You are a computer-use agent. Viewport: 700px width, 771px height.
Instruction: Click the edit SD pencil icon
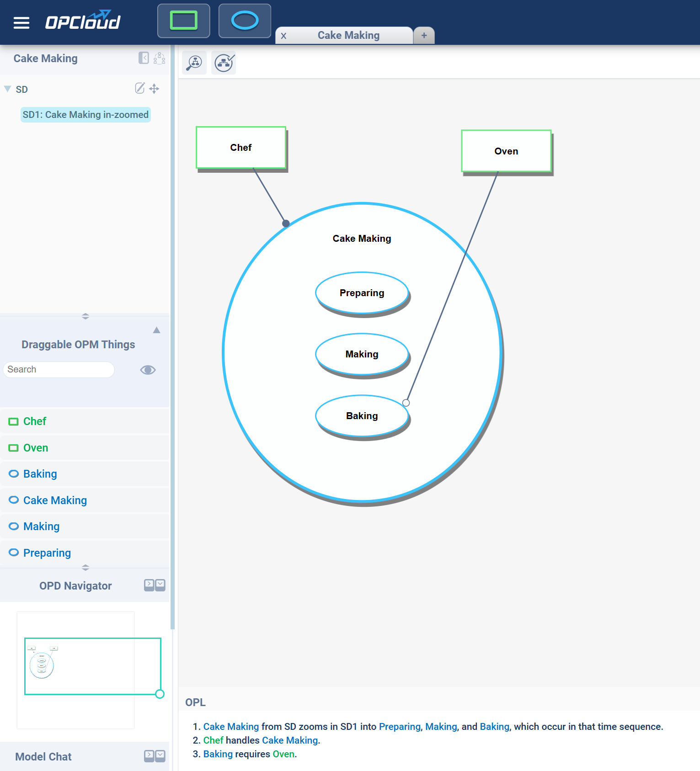pyautogui.click(x=140, y=88)
